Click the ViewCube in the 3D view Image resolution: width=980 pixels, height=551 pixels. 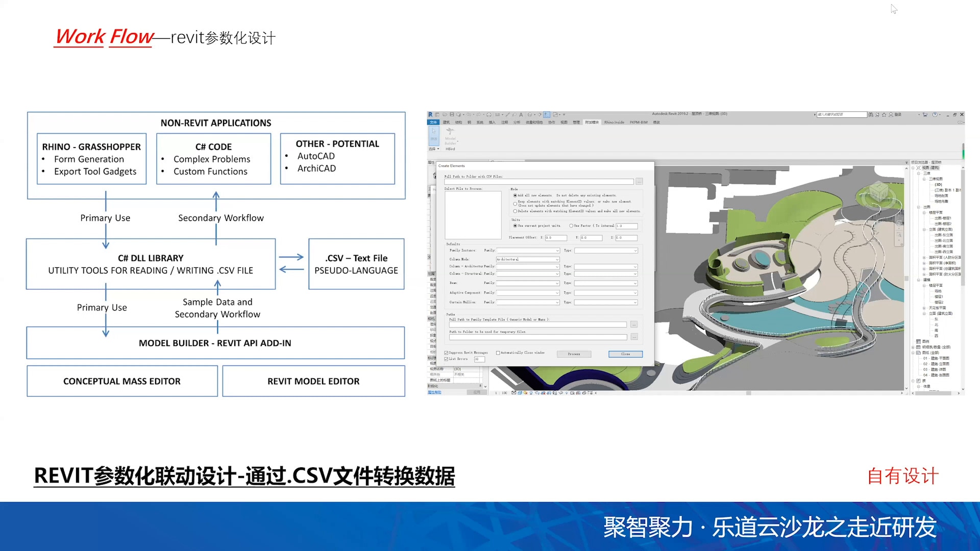pos(879,192)
